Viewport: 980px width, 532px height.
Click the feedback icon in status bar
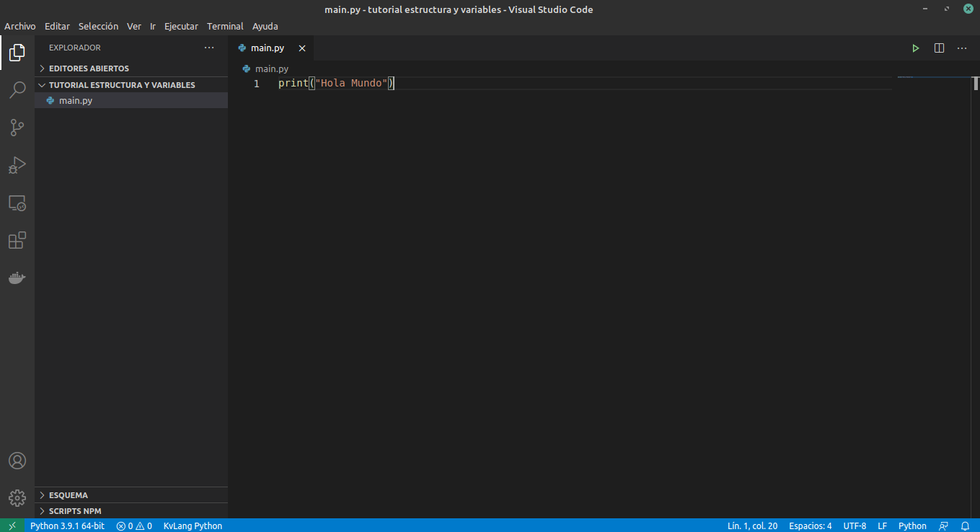[943, 526]
